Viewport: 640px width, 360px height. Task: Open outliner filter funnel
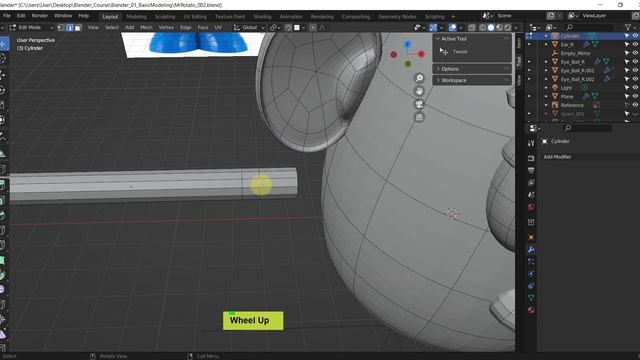point(628,27)
